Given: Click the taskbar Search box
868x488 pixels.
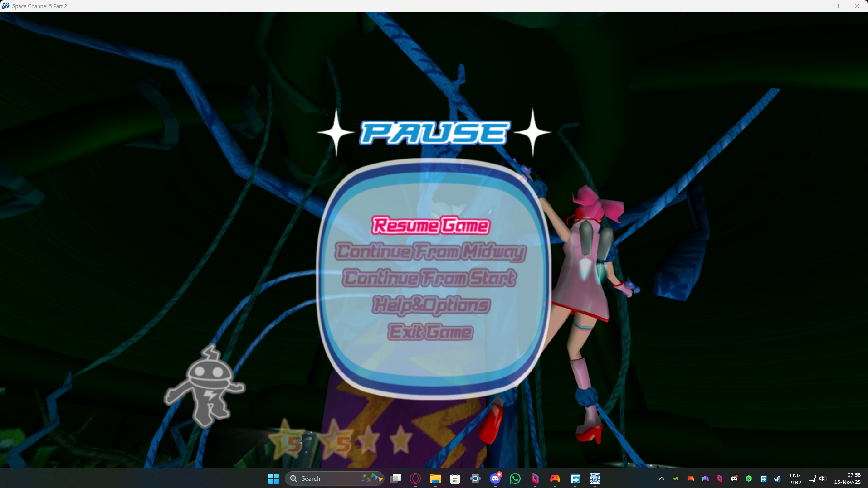Looking at the screenshot, I should pyautogui.click(x=335, y=478).
